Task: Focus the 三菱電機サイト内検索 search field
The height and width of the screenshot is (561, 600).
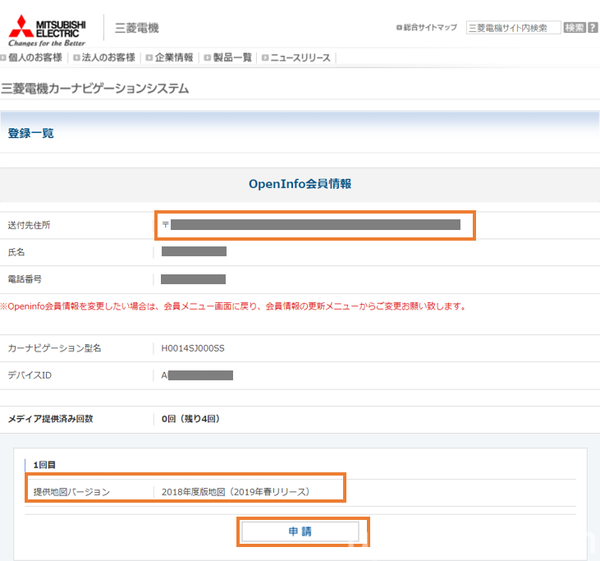Action: [513, 28]
